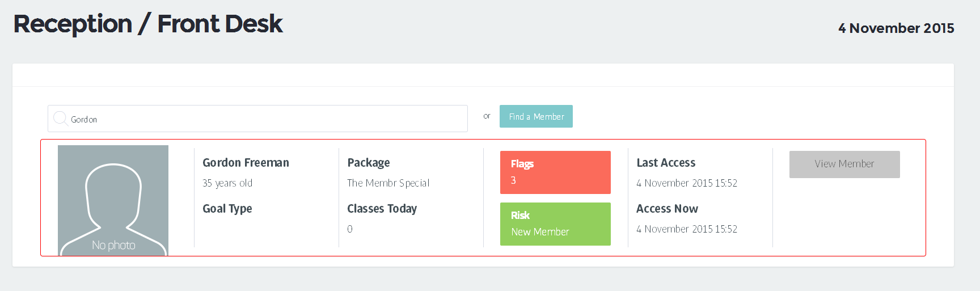Open the red Flags tile

tap(555, 172)
